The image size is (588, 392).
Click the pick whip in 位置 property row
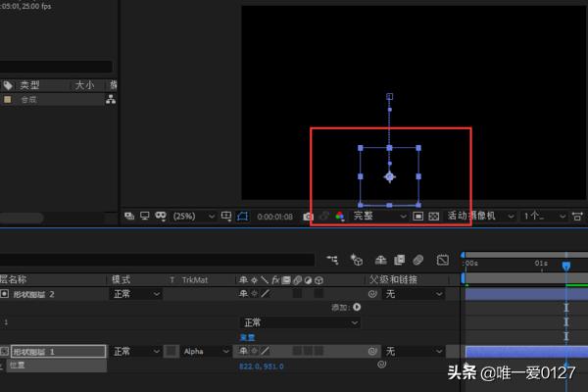pos(382,365)
